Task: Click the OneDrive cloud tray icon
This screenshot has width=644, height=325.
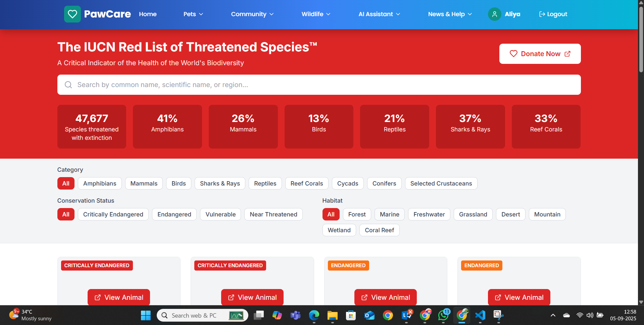Action: click(566, 315)
